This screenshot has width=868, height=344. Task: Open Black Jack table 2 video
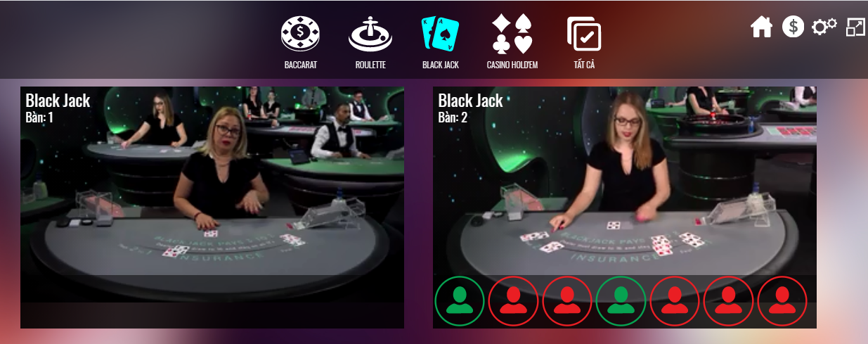[x=625, y=180]
